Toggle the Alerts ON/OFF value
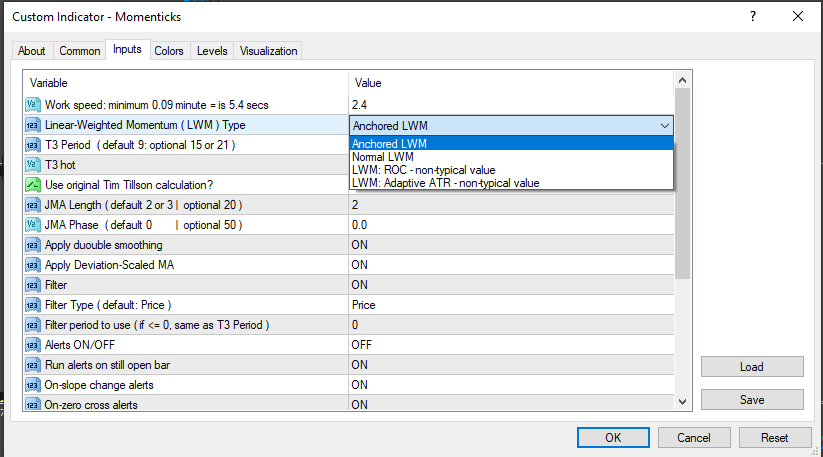This screenshot has width=823, height=457. coord(510,345)
